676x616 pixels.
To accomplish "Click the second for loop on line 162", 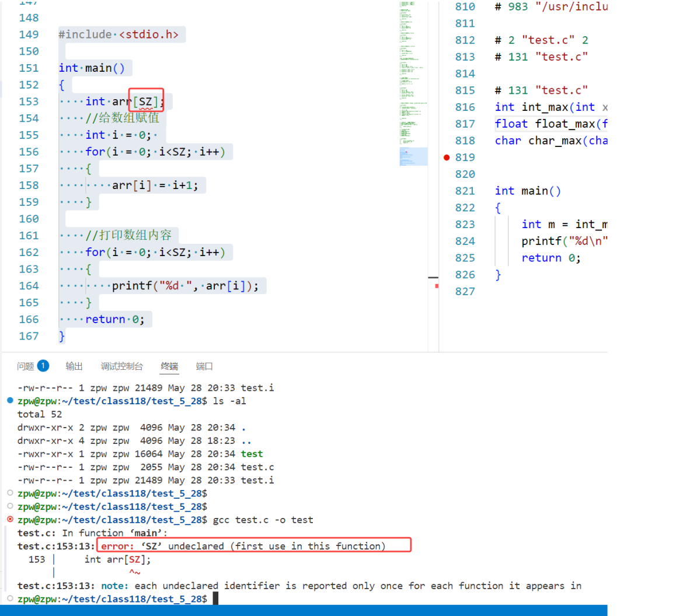I will 155,253.
